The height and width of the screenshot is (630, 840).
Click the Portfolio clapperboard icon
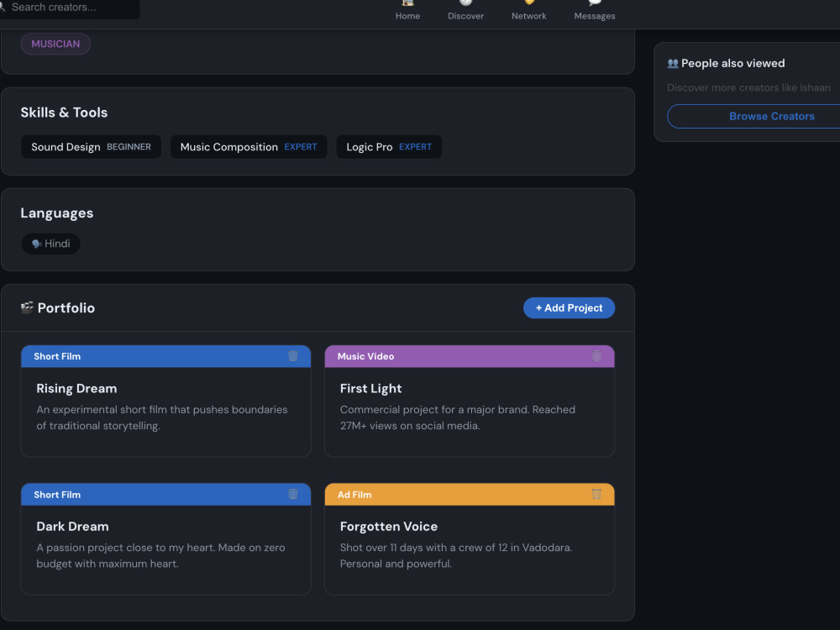click(x=27, y=307)
